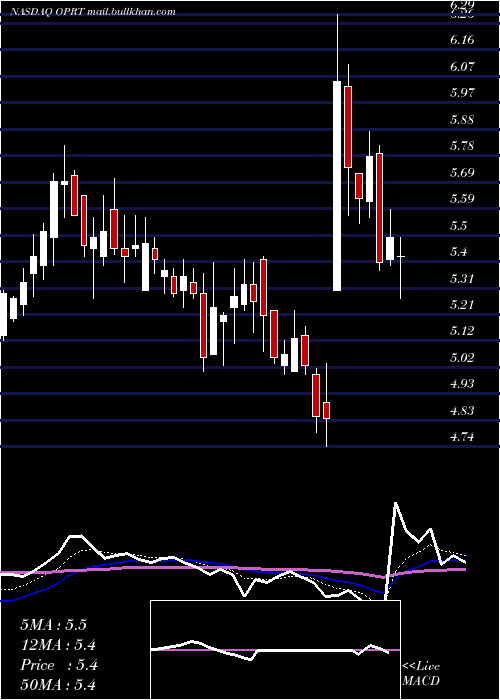500x700 pixels.
Task: Click the 5MA : 5.5 readout
Action: tap(53, 625)
